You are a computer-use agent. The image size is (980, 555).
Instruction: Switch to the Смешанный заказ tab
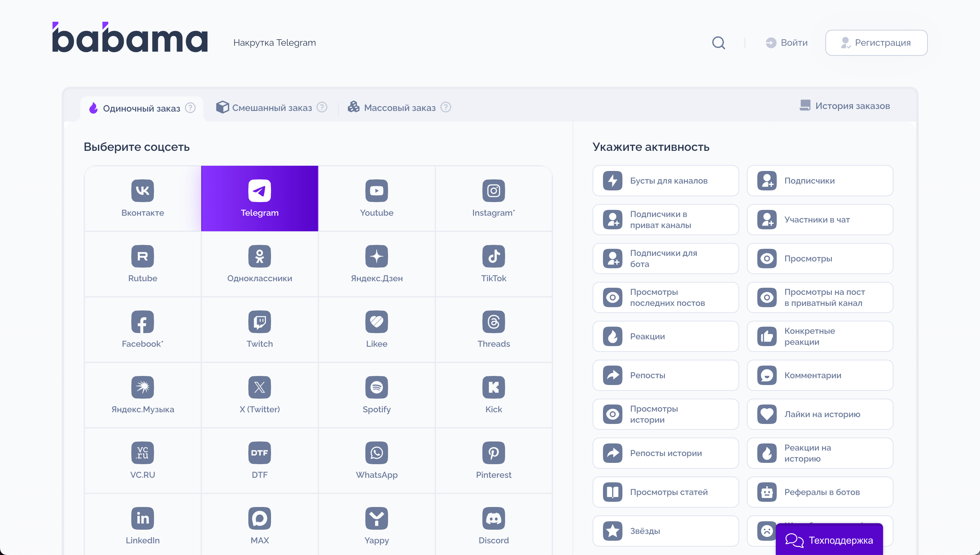coord(271,108)
